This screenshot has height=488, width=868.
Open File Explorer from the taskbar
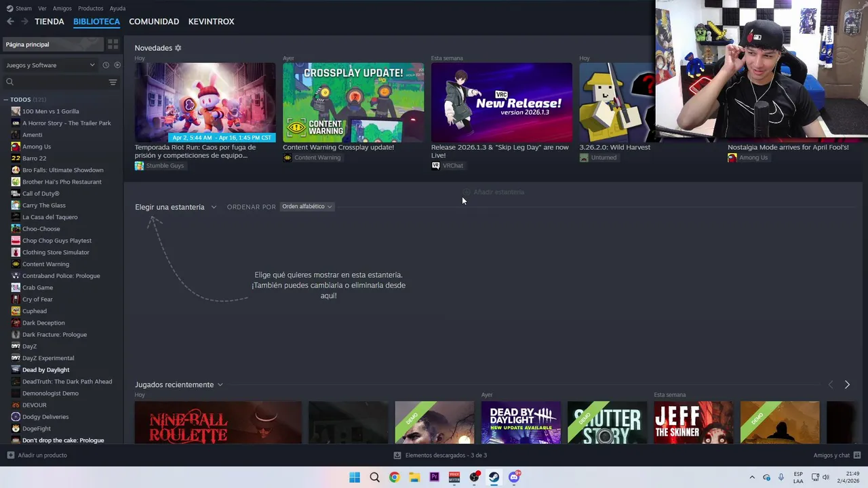click(x=414, y=477)
